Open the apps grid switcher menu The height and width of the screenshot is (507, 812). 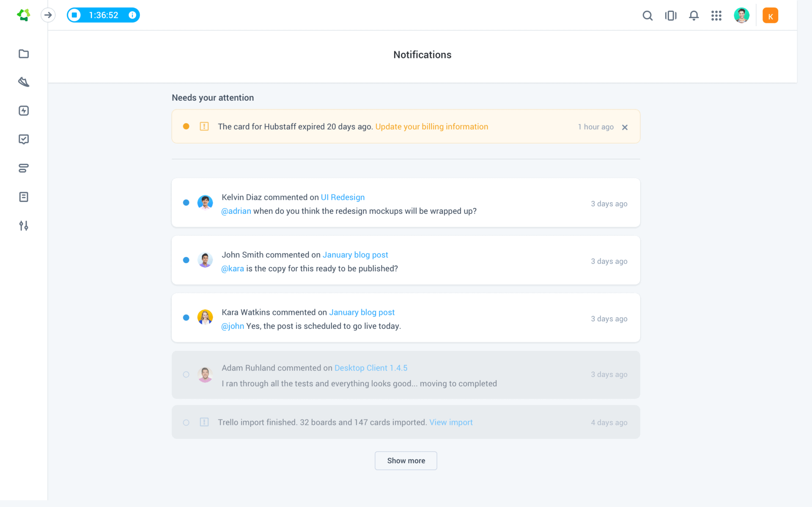tap(716, 15)
